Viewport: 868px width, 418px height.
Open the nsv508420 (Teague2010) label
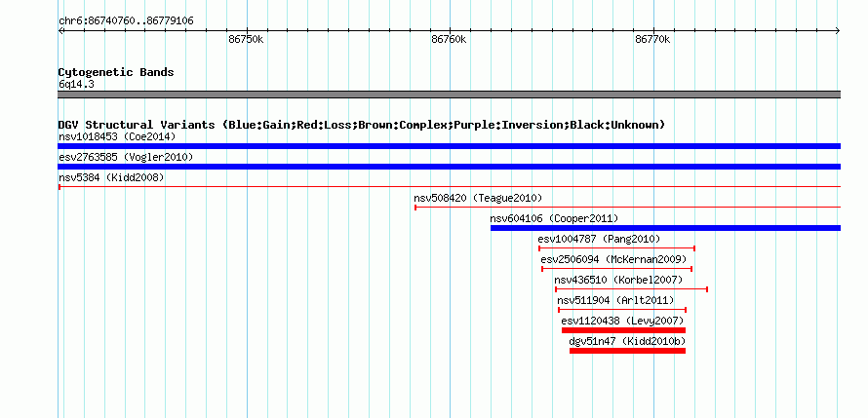[x=478, y=198]
